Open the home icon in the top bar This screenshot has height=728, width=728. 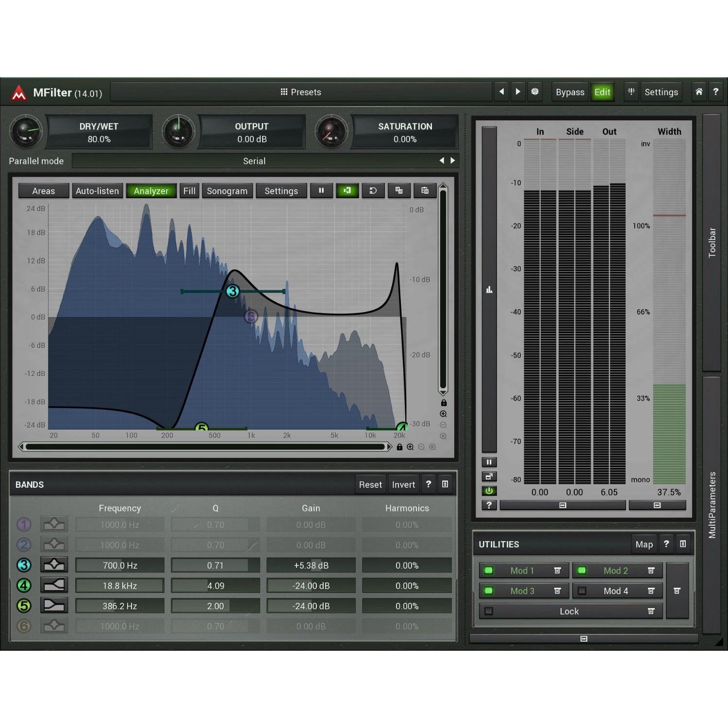tap(699, 92)
